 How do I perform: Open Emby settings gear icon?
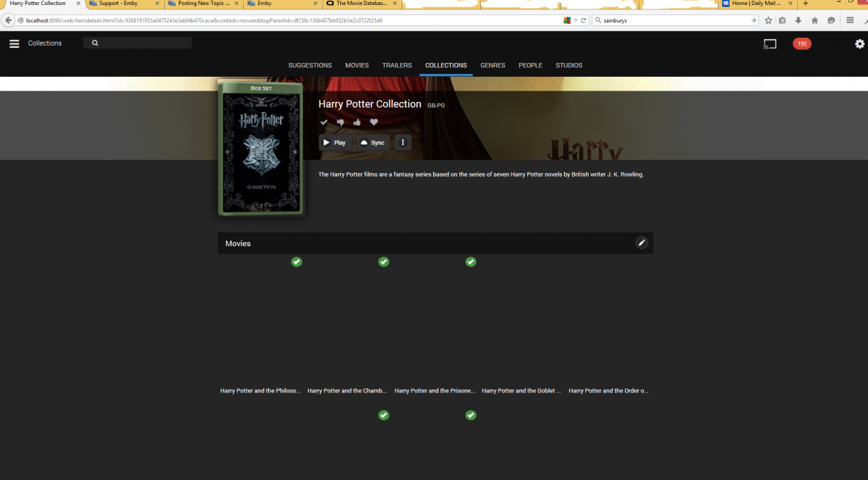[859, 44]
